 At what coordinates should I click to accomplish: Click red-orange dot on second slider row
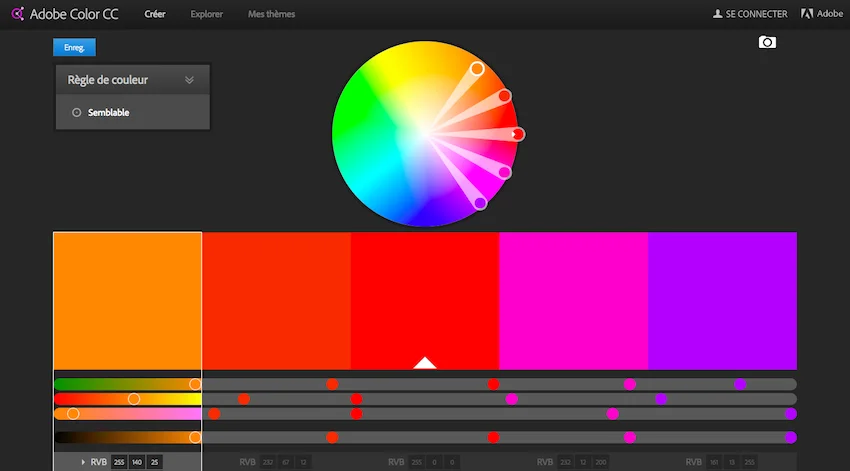[x=244, y=399]
